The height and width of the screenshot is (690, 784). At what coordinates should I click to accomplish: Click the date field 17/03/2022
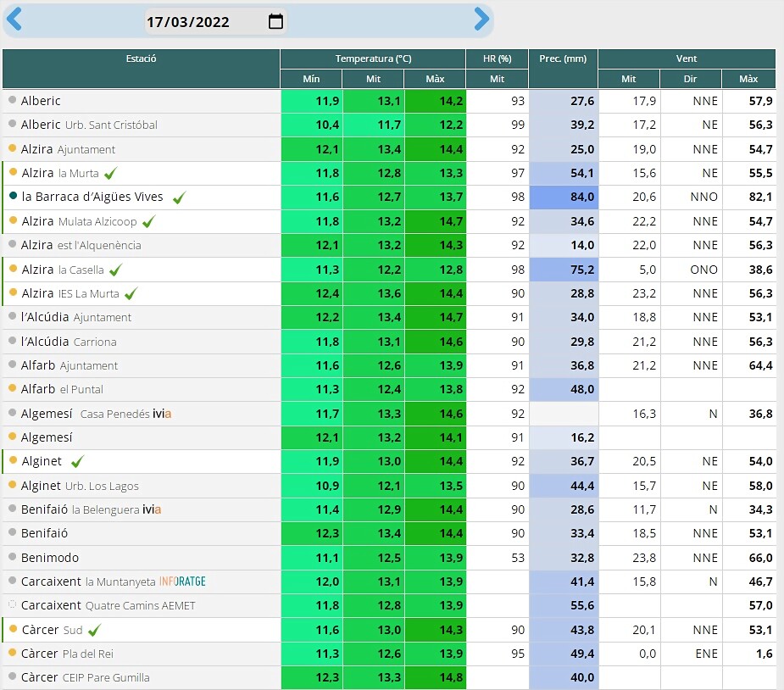(x=215, y=21)
